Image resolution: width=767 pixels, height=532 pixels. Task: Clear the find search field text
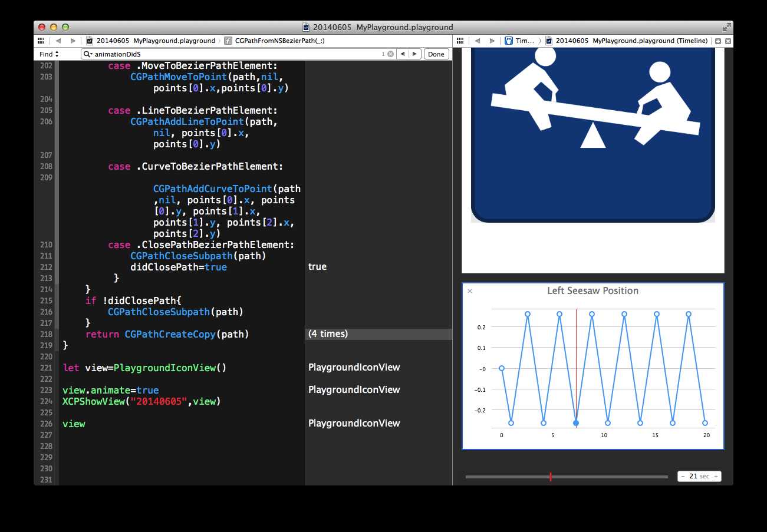[x=390, y=54]
